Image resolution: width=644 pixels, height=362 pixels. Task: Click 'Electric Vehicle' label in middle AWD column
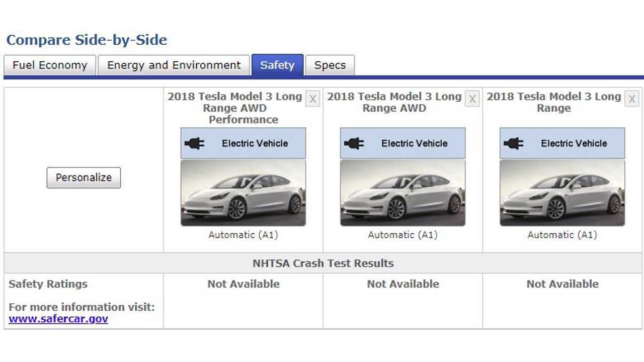click(x=415, y=143)
